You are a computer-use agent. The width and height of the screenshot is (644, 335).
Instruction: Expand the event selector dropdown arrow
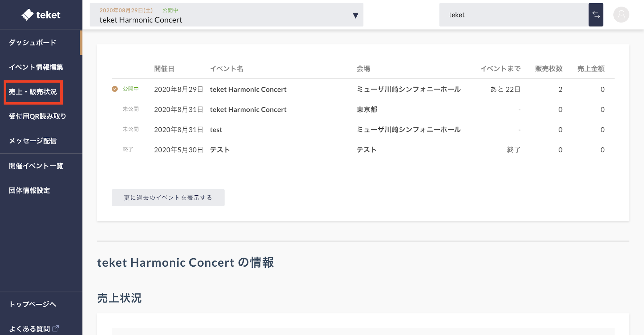coord(355,15)
